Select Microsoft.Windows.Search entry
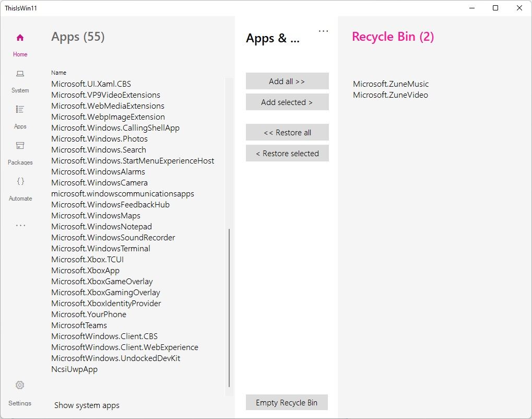The height and width of the screenshot is (419, 532). [x=99, y=150]
